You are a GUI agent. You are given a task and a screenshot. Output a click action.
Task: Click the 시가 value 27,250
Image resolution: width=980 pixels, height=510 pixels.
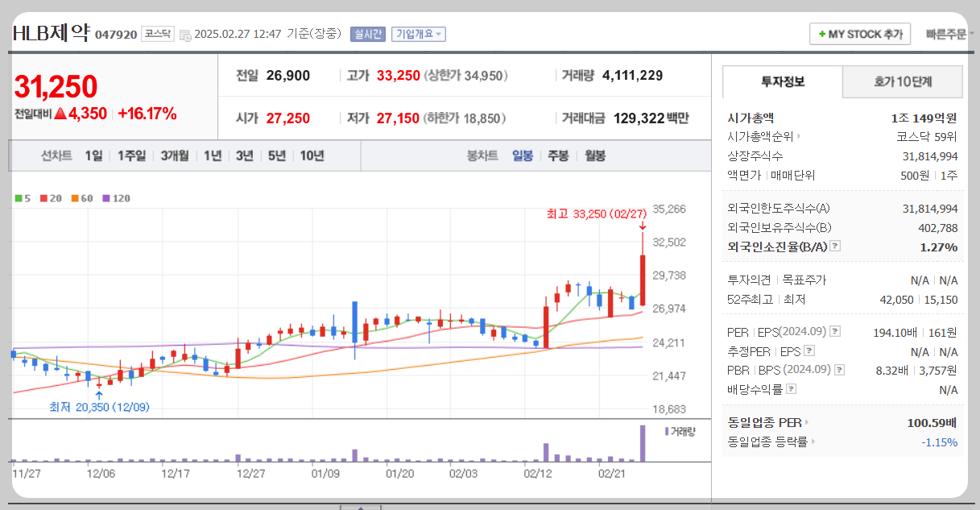(x=287, y=118)
